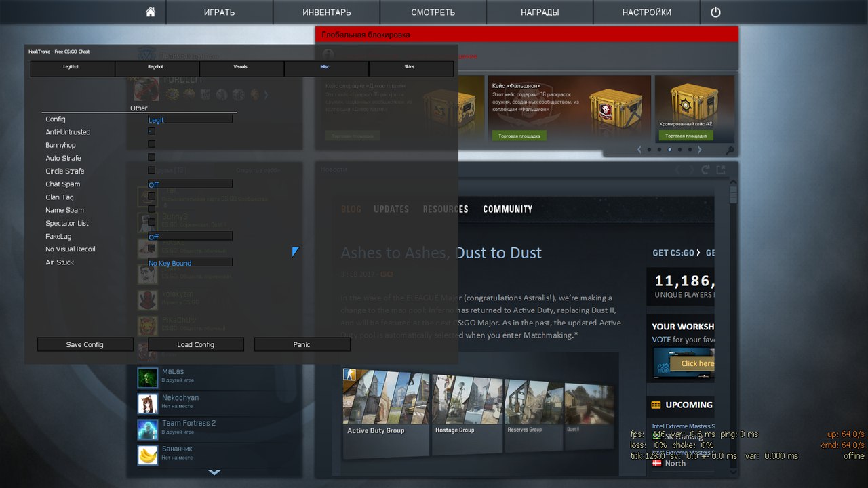Expand friends list with down chevron
The image size is (868, 488).
[x=214, y=472]
